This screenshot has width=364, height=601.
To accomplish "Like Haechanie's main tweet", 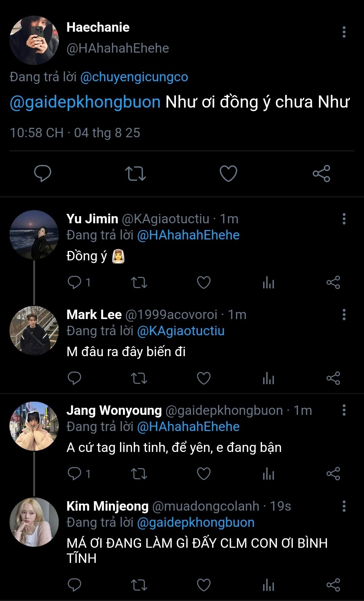I will click(x=228, y=174).
